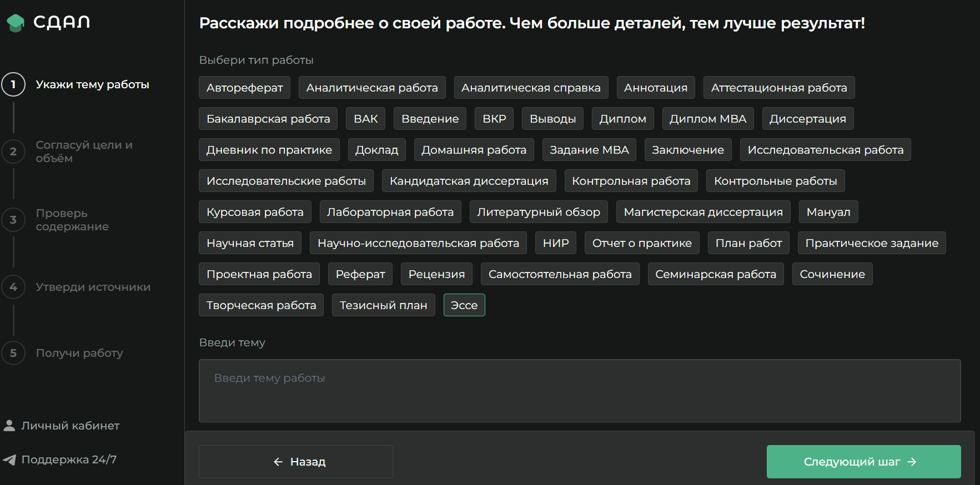Viewport: 980px width, 485px height.
Task: Go to step Получи работу
Action: [79, 353]
